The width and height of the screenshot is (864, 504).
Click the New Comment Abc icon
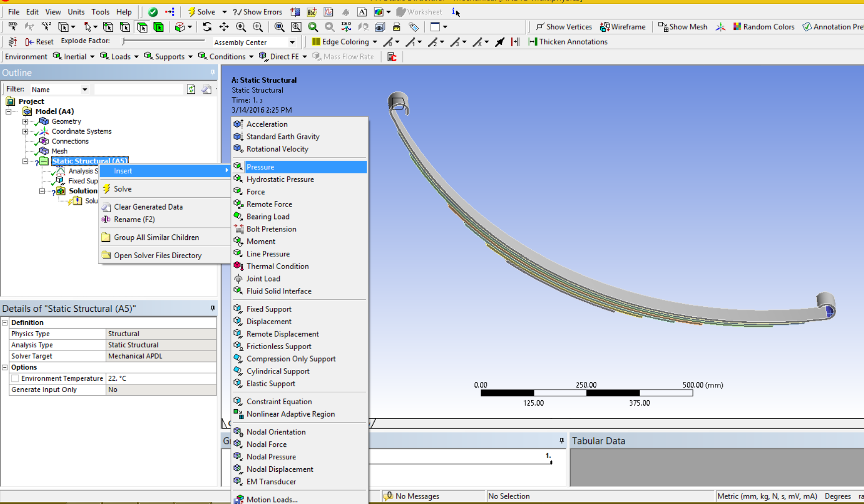point(312,12)
